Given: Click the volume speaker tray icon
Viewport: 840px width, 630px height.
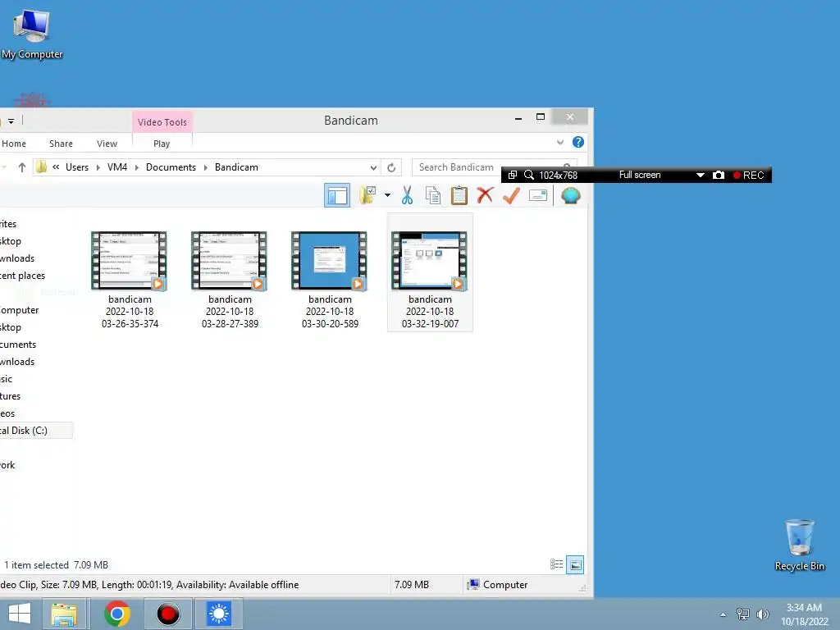Looking at the screenshot, I should pyautogui.click(x=762, y=614).
